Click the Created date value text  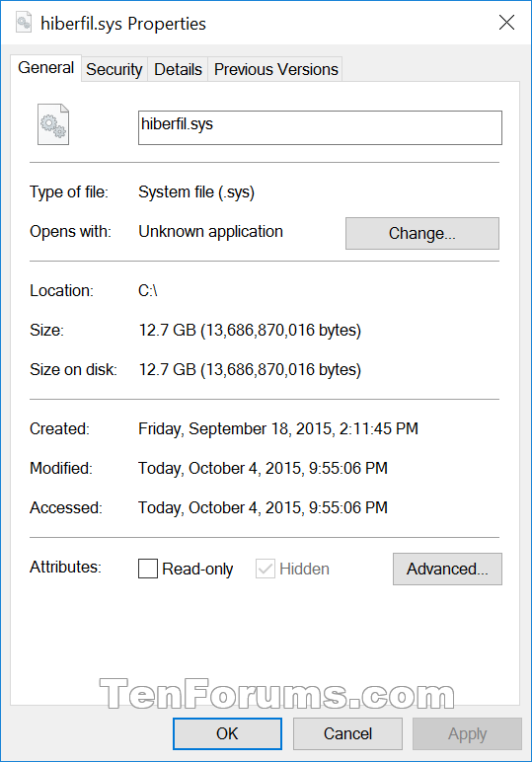[278, 429]
